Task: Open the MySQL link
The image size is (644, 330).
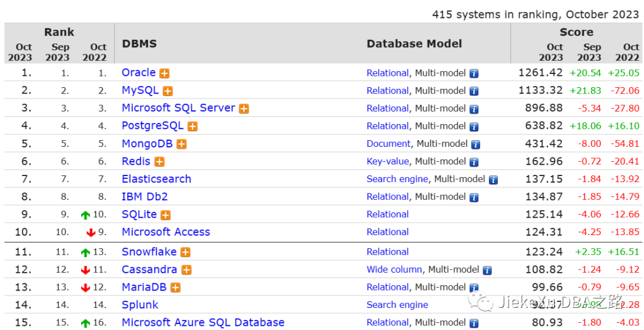Action: coord(140,91)
